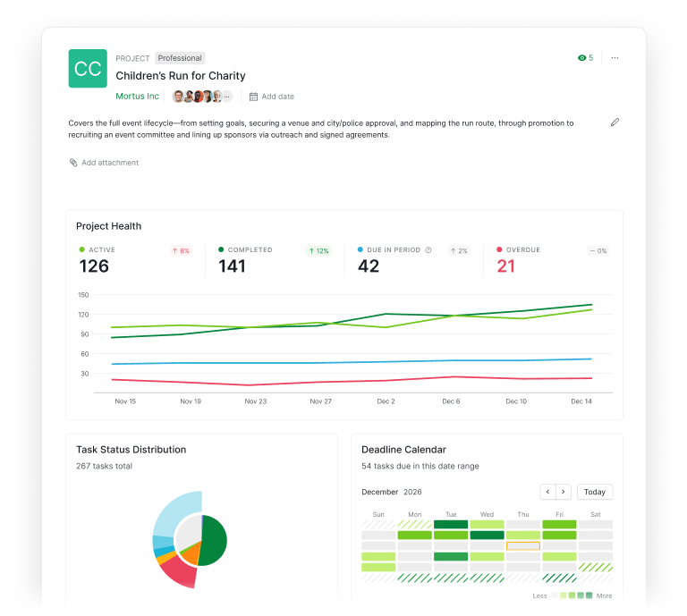This screenshot has width=687, height=616.
Task: Click the dark green pie chart segment
Action: click(215, 541)
